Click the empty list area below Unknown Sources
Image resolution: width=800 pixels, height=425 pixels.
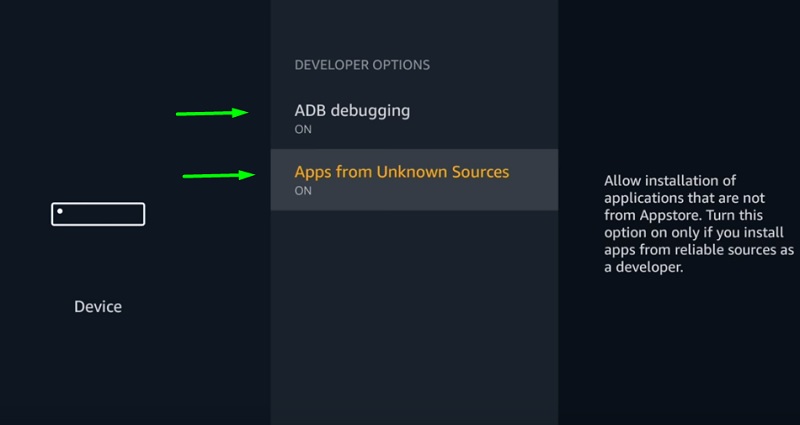(414, 316)
